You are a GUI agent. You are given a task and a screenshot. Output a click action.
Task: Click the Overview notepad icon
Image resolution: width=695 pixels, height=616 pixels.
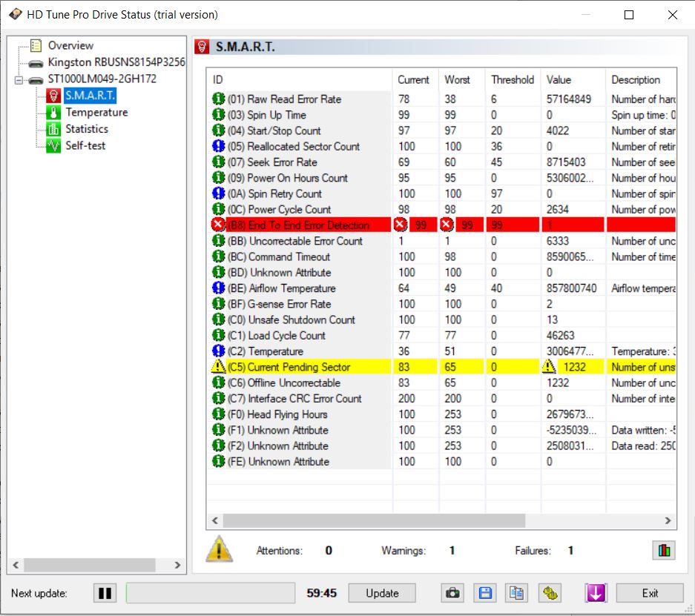(x=36, y=45)
